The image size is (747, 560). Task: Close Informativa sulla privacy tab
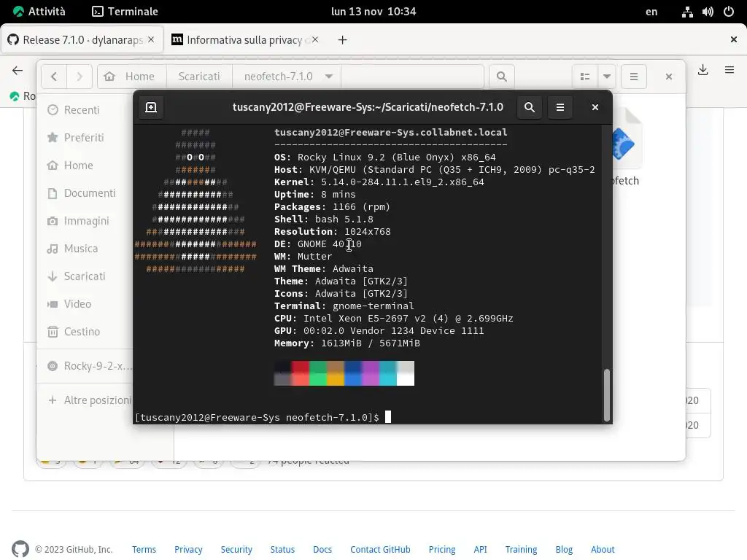315,39
